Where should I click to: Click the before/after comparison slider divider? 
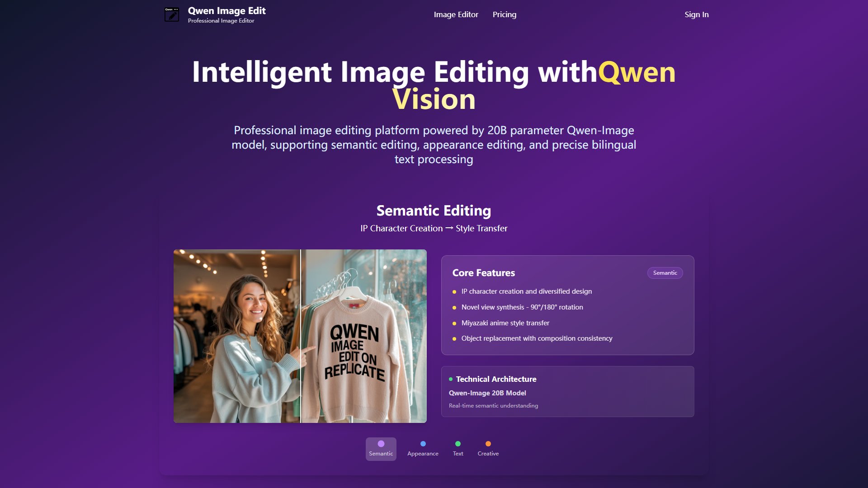[301, 336]
